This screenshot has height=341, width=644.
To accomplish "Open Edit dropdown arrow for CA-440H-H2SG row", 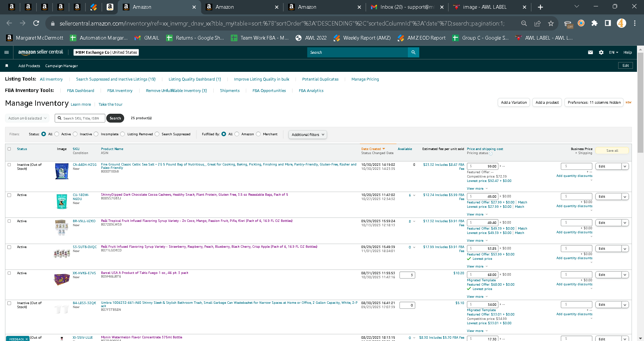I will [x=625, y=166].
